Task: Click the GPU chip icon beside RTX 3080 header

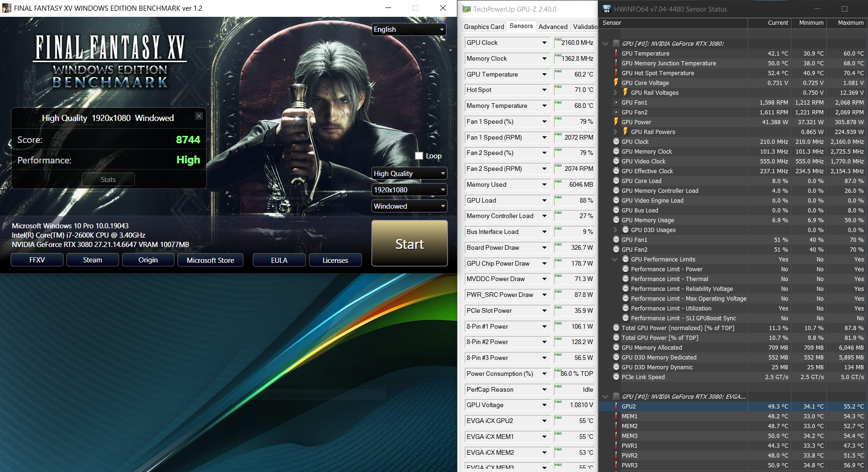Action: tap(616, 43)
